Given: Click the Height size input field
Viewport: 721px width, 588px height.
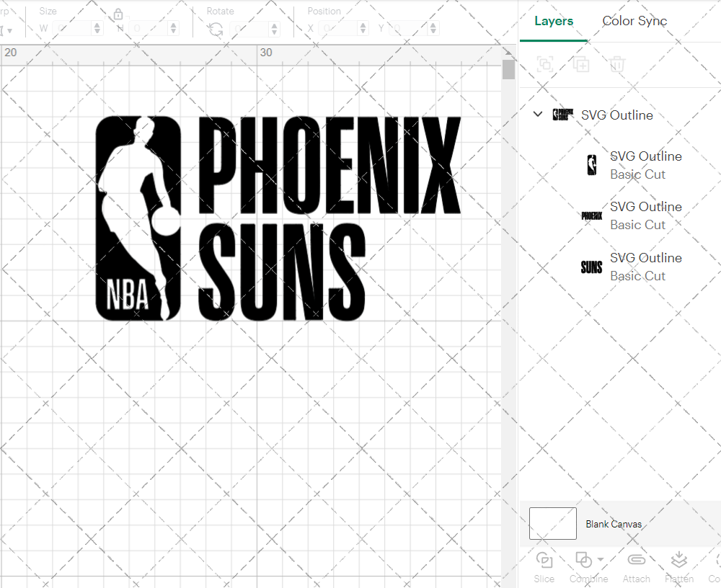Looking at the screenshot, I should pos(148,29).
